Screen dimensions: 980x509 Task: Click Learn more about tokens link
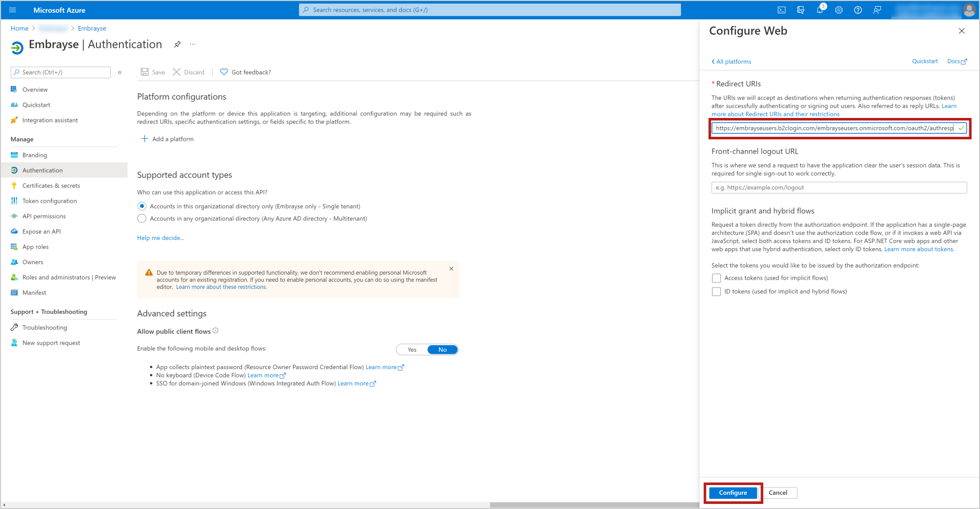[x=919, y=249]
